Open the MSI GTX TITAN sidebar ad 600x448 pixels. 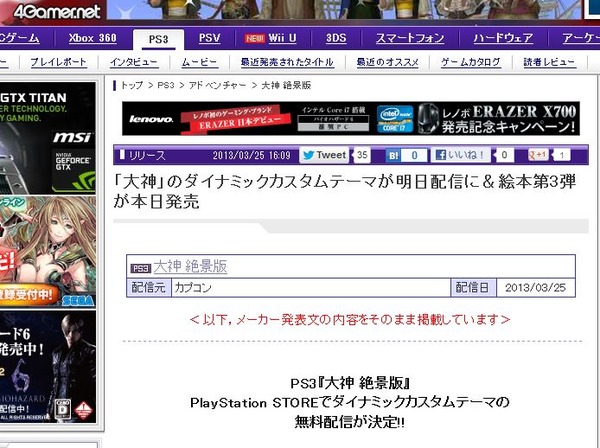coord(48,138)
